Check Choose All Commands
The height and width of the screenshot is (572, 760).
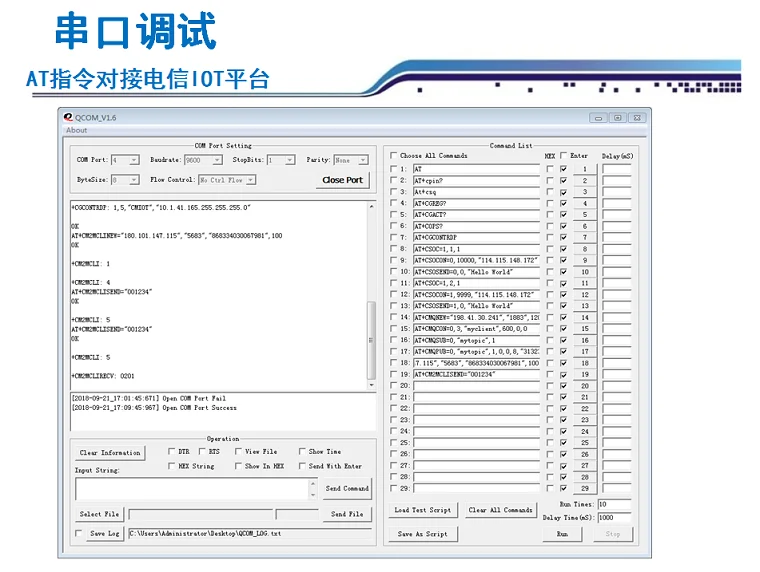click(394, 155)
